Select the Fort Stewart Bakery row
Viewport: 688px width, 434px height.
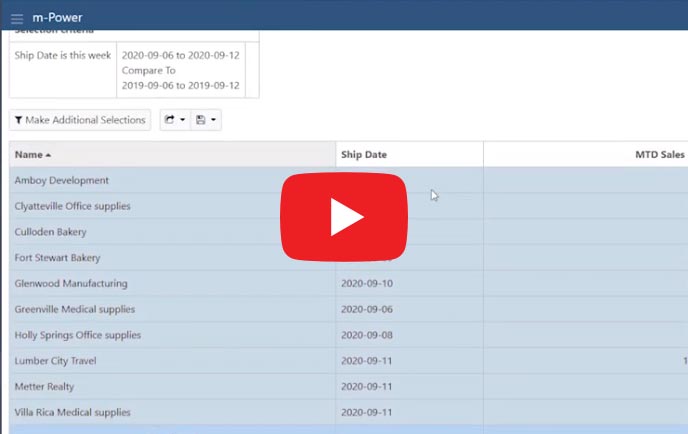click(57, 258)
